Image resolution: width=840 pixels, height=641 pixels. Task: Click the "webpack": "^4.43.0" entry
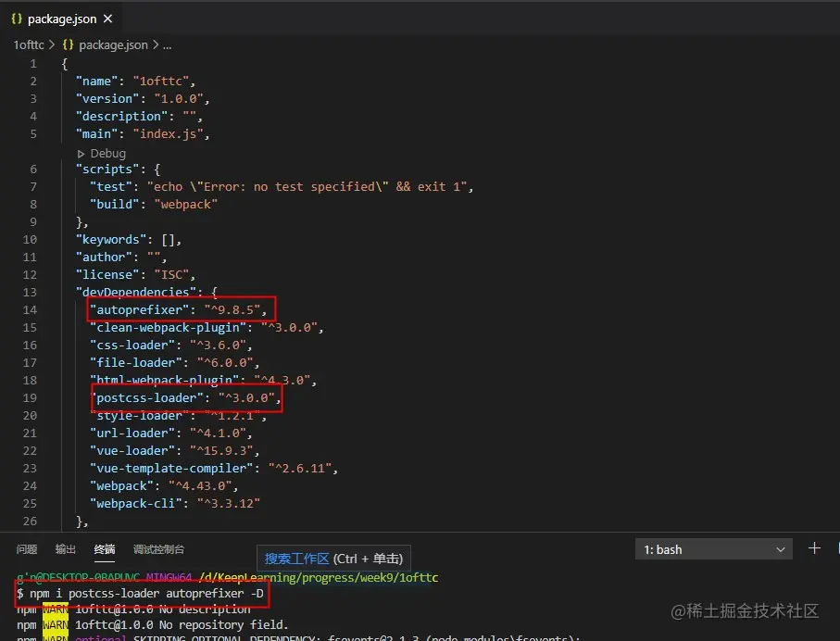[164, 486]
